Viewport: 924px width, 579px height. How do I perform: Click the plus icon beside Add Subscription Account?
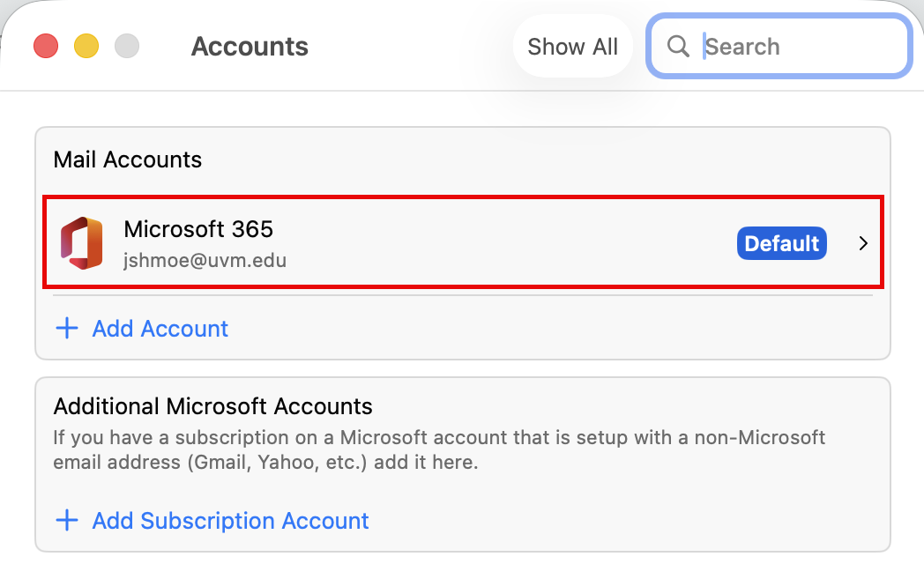tap(67, 521)
